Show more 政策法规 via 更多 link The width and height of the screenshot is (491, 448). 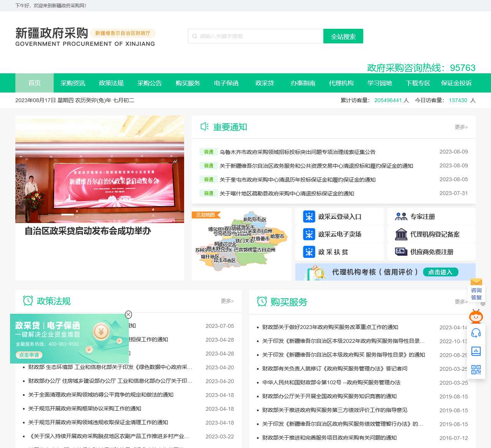[x=227, y=301]
